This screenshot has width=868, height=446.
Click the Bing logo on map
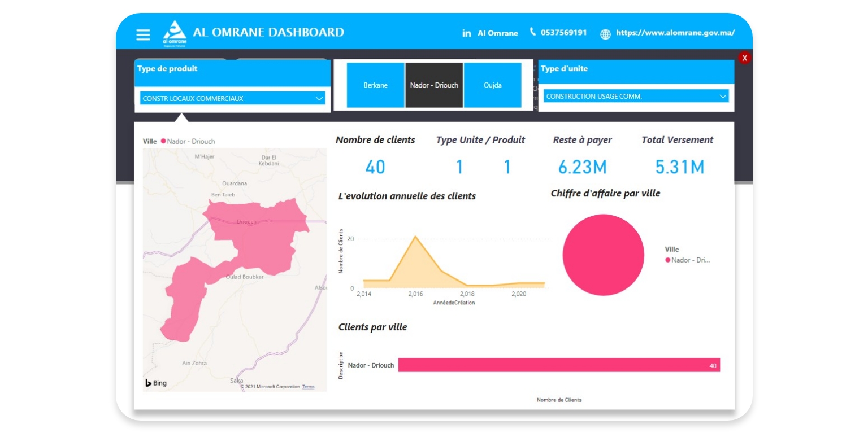pos(156,383)
